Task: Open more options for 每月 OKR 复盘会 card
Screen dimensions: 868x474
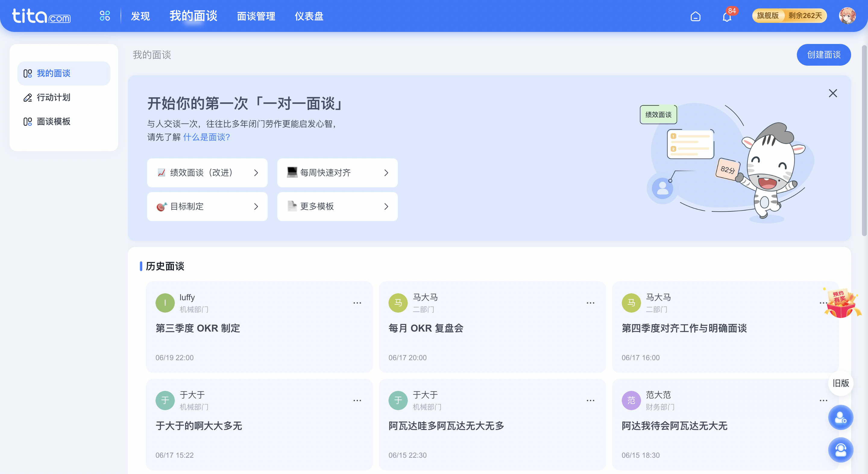Action: [590, 303]
